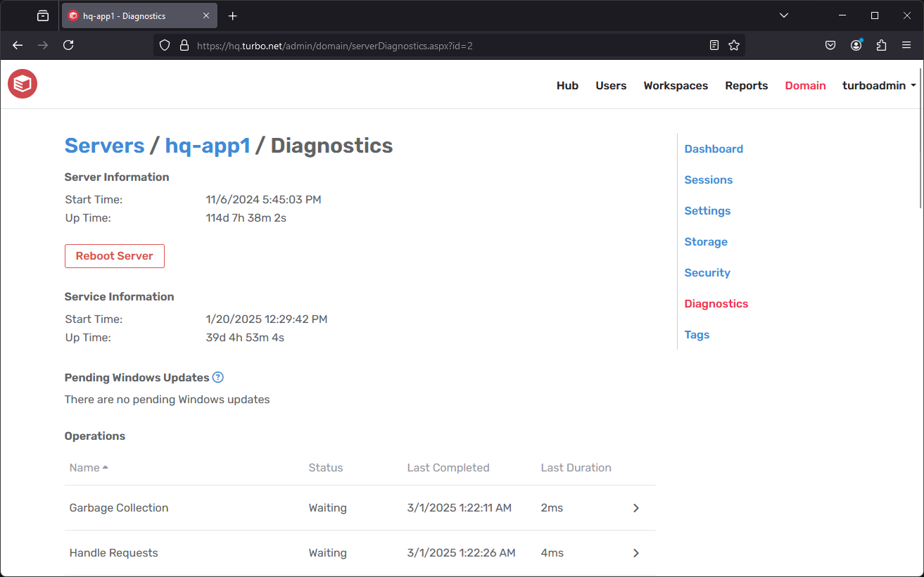This screenshot has width=924, height=577.
Task: Open the Firefox application hamburger menu
Action: coord(906,44)
